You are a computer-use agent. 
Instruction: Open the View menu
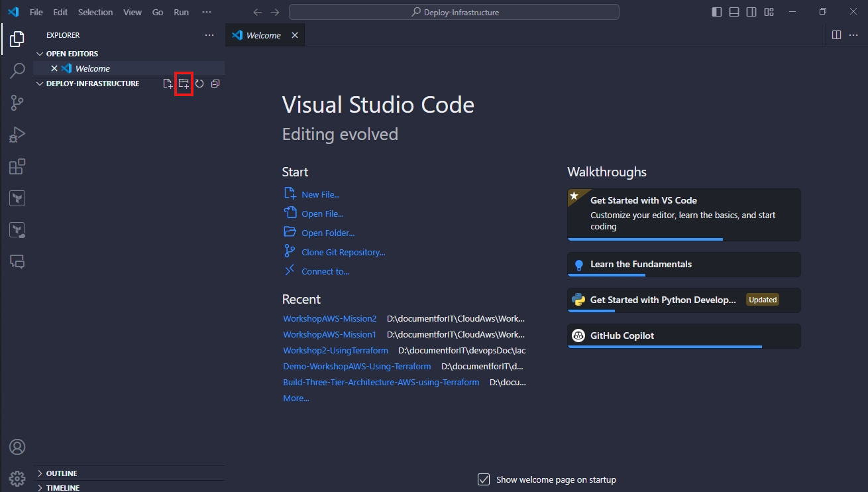click(133, 12)
